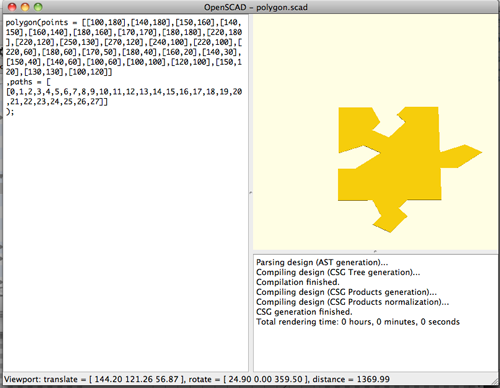Click the red close window button
The height and width of the screenshot is (388, 500).
pyautogui.click(x=12, y=7)
